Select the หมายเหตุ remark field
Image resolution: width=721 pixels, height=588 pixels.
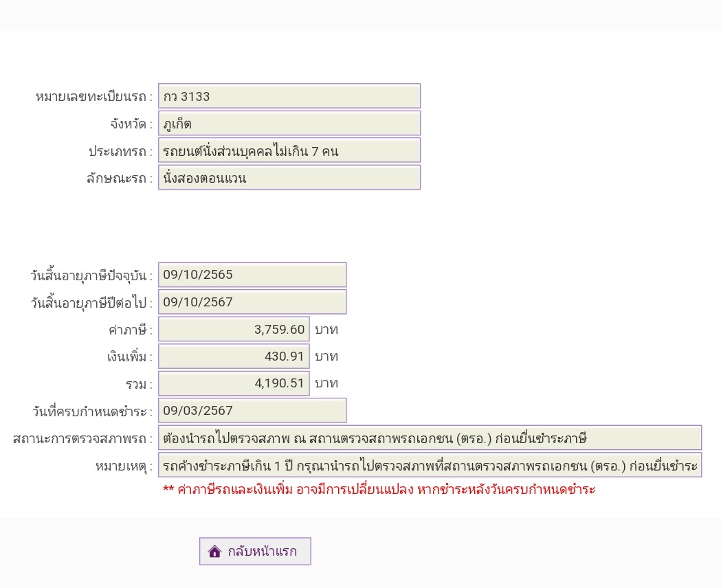coord(430,465)
